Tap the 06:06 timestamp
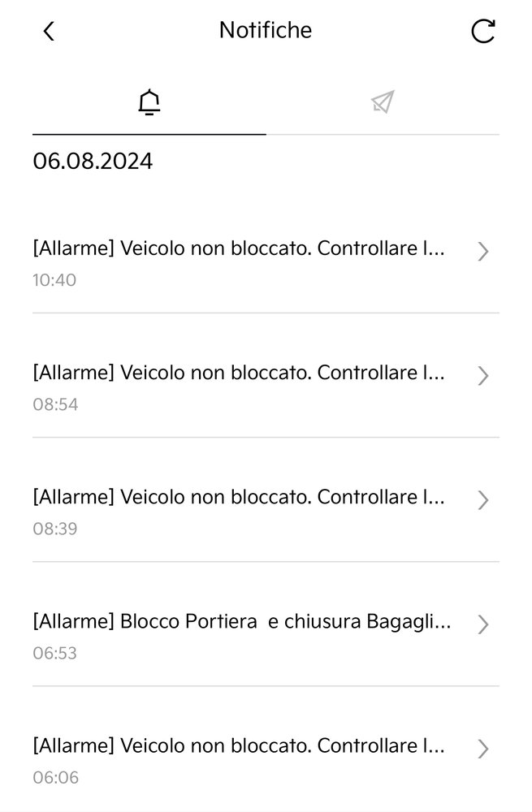Image resolution: width=532 pixels, height=812 pixels. pos(55,777)
